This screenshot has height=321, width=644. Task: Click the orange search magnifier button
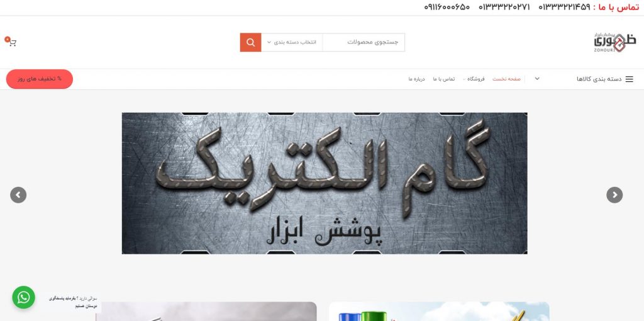(250, 42)
